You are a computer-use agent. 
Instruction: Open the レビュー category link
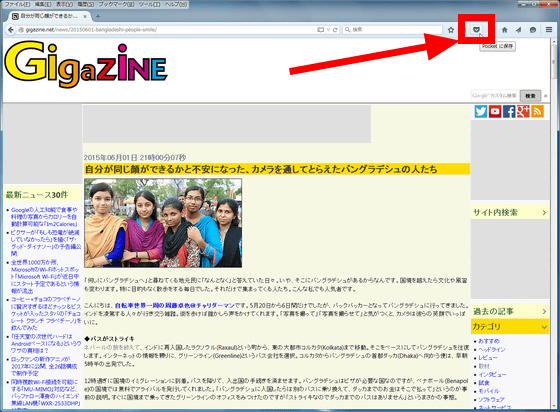[488, 358]
